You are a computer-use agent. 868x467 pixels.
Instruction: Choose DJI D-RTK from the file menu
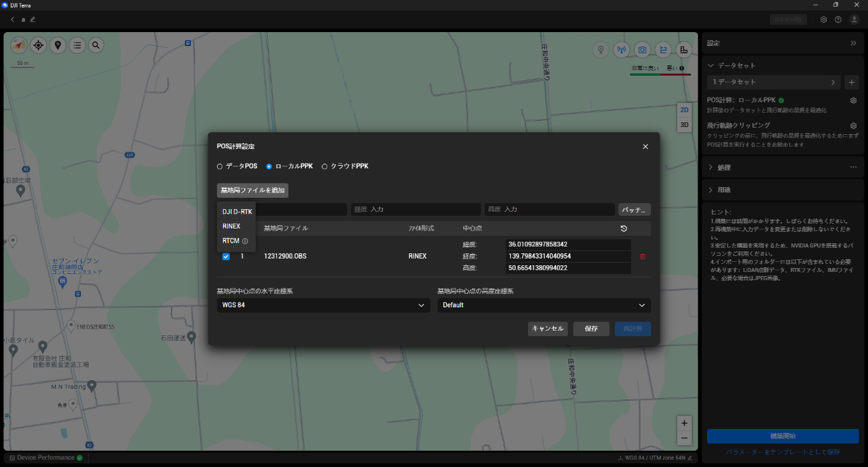237,212
